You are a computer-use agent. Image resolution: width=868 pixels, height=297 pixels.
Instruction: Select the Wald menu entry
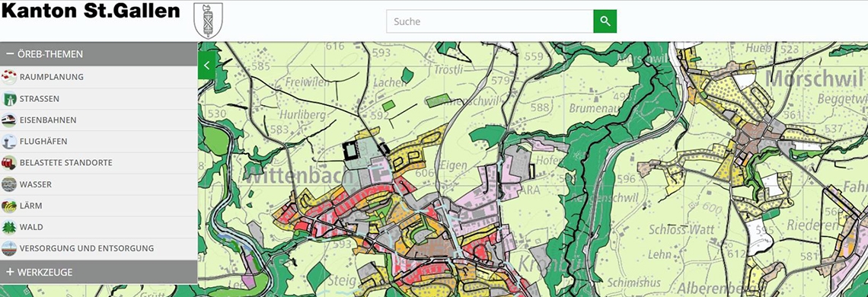(98, 227)
